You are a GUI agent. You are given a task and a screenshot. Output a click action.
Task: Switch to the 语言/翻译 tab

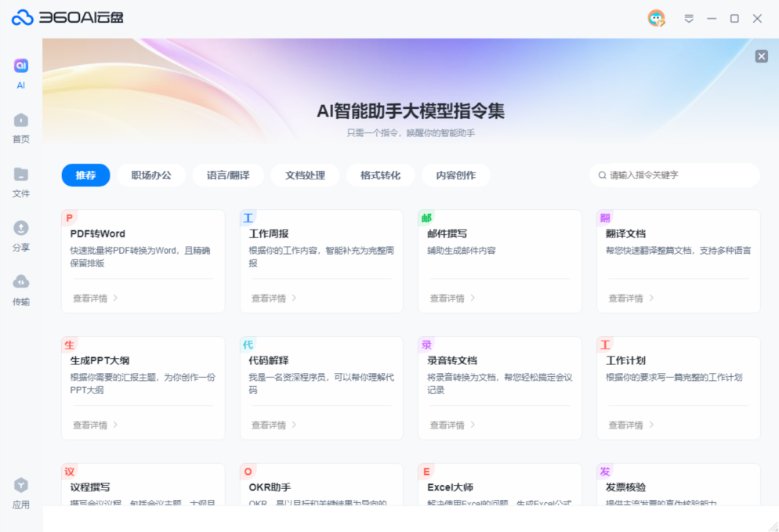[x=228, y=176]
